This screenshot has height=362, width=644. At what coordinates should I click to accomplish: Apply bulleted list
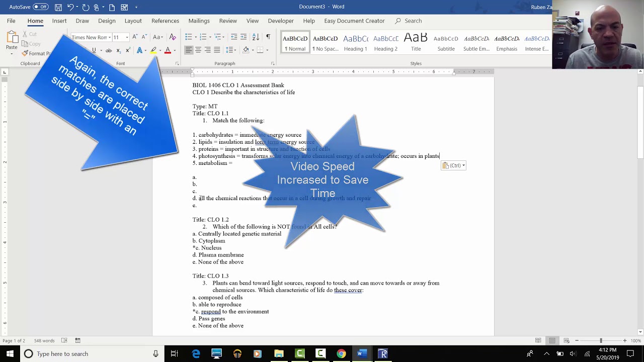coord(189,37)
